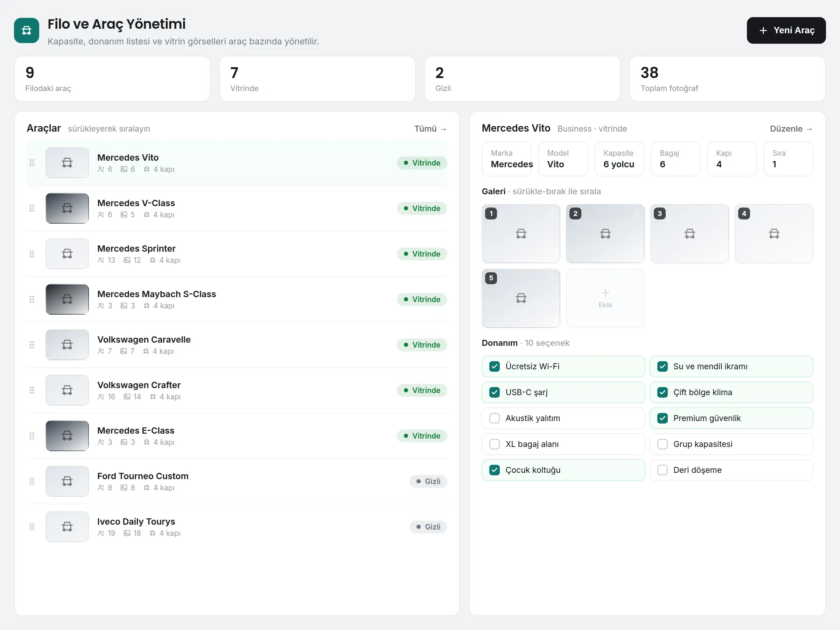
Task: Click the Yeni Araç button
Action: [x=786, y=30]
